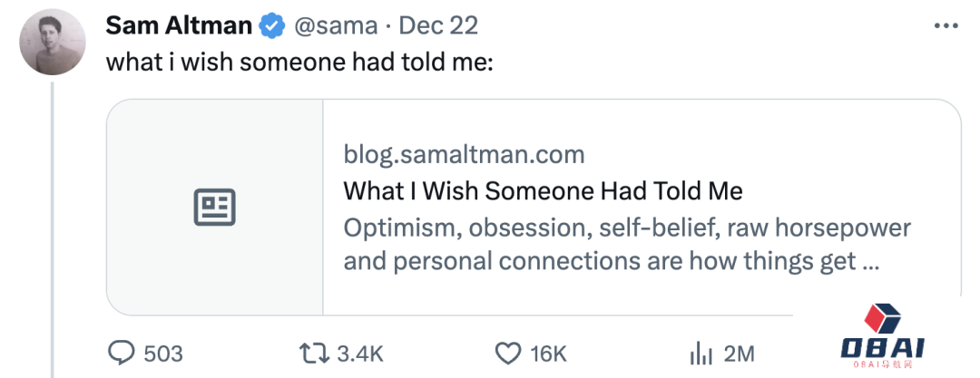Open the @sama handle link
Viewport: 980px width, 378px height.
pos(333,25)
